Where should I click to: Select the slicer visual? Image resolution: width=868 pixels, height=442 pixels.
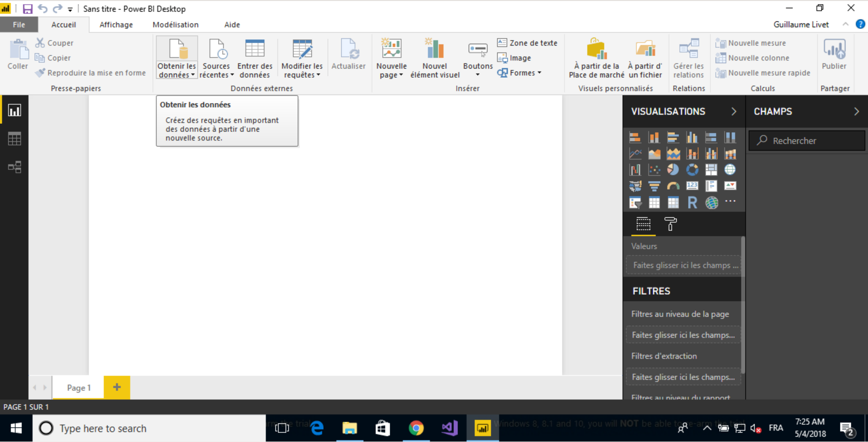pos(635,203)
